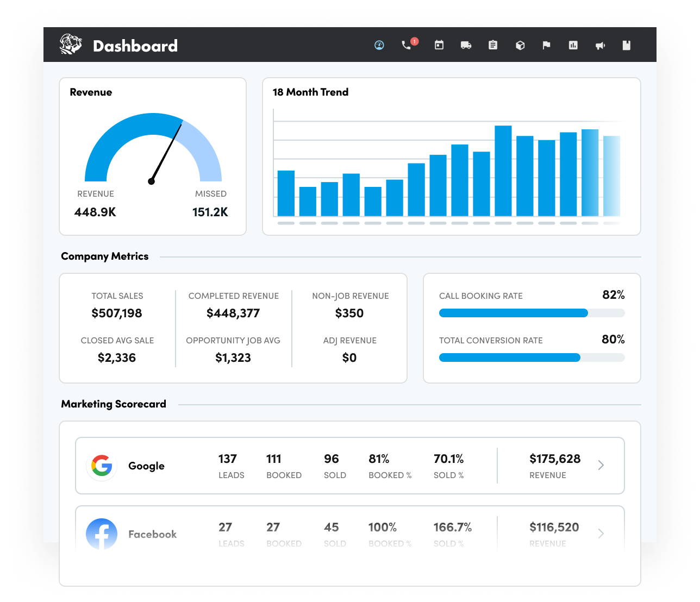Click the Completed Revenue $448,377 value
The width and height of the screenshot is (700, 602).
point(233,313)
